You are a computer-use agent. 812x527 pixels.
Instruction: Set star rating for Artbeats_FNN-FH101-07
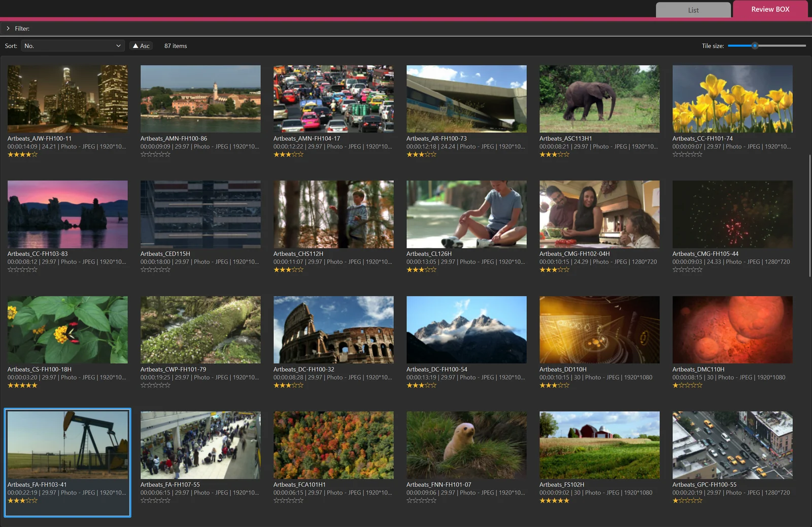coord(421,501)
